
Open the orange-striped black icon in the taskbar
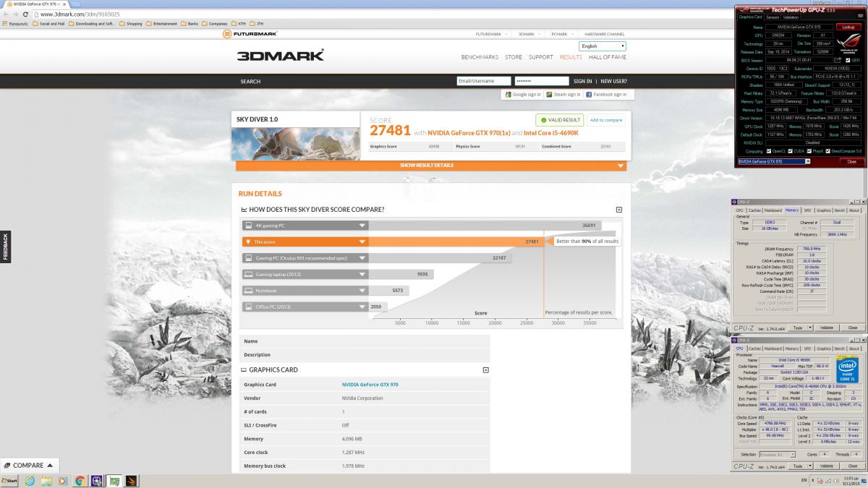click(132, 481)
